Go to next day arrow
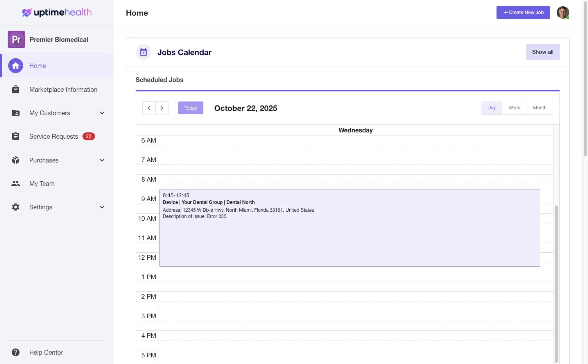Image resolution: width=588 pixels, height=364 pixels. (162, 108)
